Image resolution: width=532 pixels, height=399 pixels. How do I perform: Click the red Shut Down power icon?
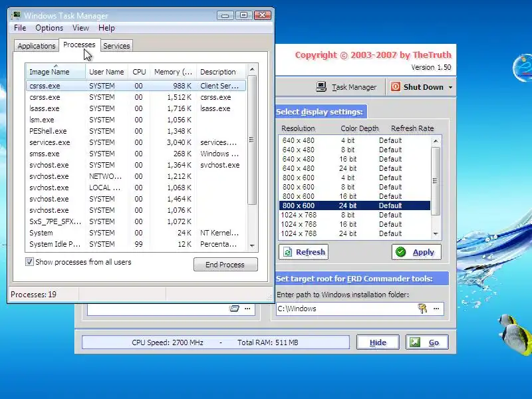click(395, 87)
